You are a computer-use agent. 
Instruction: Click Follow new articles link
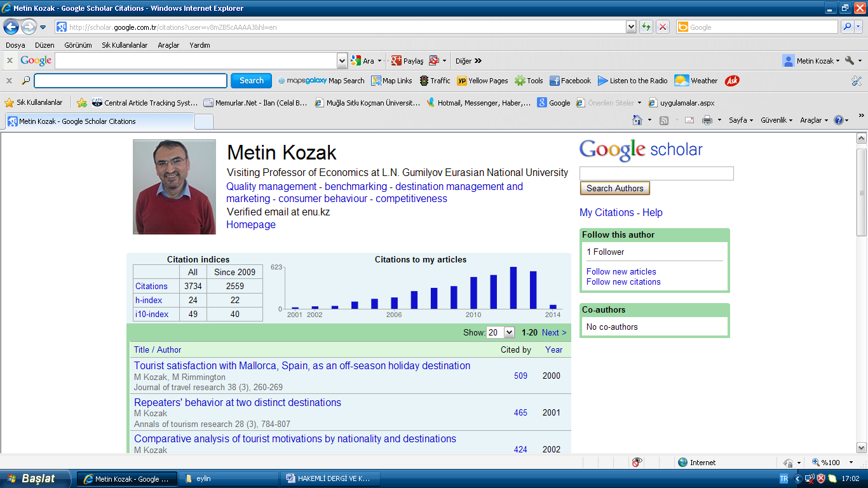tap(621, 271)
